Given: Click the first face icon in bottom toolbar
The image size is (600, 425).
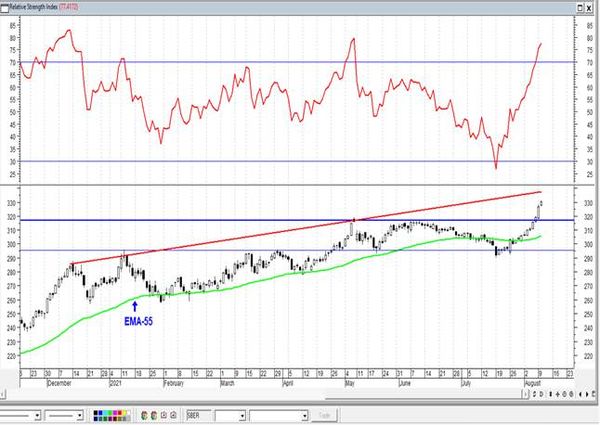Looking at the screenshot, I should click(144, 415).
